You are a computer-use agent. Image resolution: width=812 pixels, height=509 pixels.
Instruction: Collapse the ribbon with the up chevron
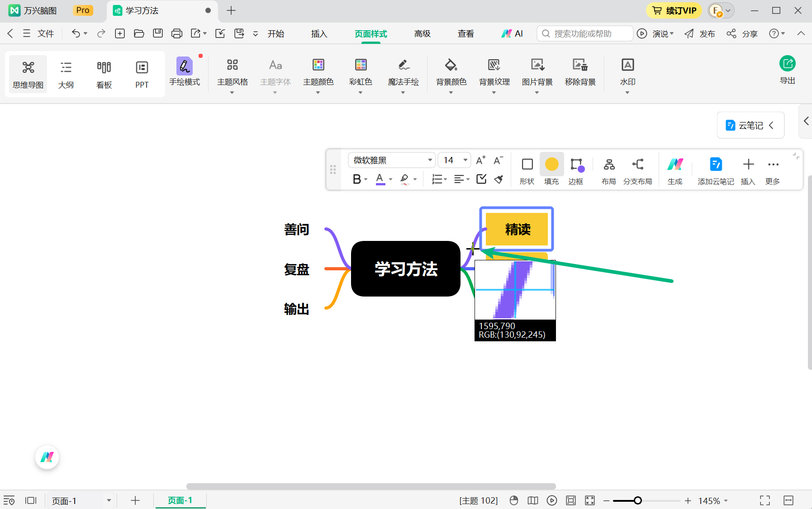pos(801,33)
